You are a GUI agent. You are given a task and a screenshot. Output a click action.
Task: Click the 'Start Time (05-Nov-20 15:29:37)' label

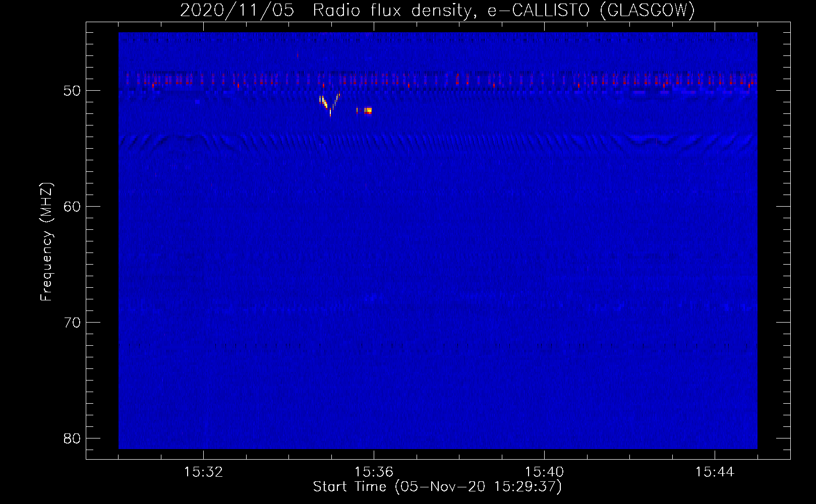[x=437, y=487]
